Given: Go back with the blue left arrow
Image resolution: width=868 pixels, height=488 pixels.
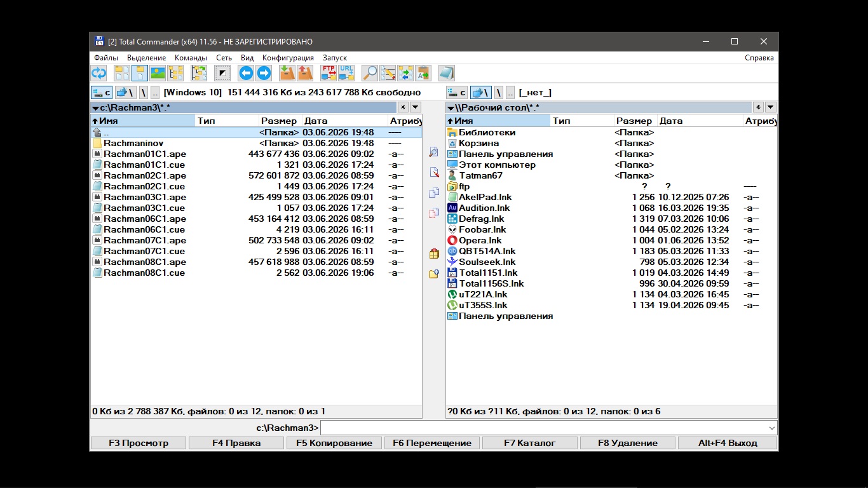Looking at the screenshot, I should pyautogui.click(x=246, y=73).
